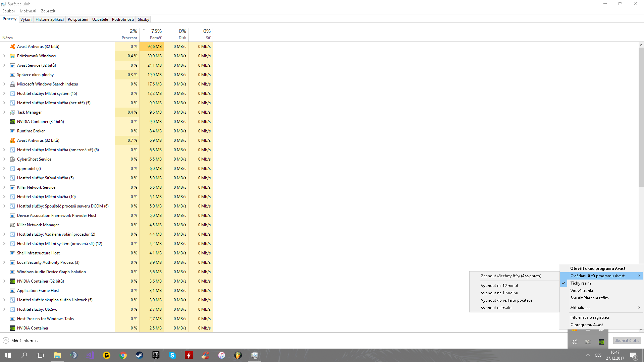Choose Vypnout natrvalo
The image size is (644, 362).
[514, 308]
